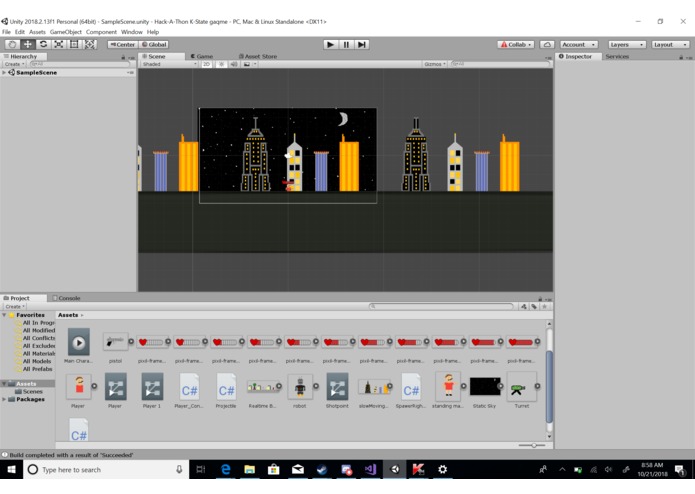
Task: Toggle pivot mode Center button
Action: (x=123, y=44)
